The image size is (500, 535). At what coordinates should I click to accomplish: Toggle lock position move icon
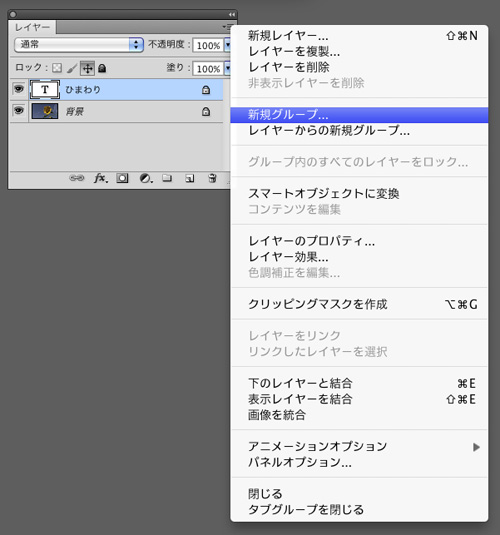[x=87, y=68]
